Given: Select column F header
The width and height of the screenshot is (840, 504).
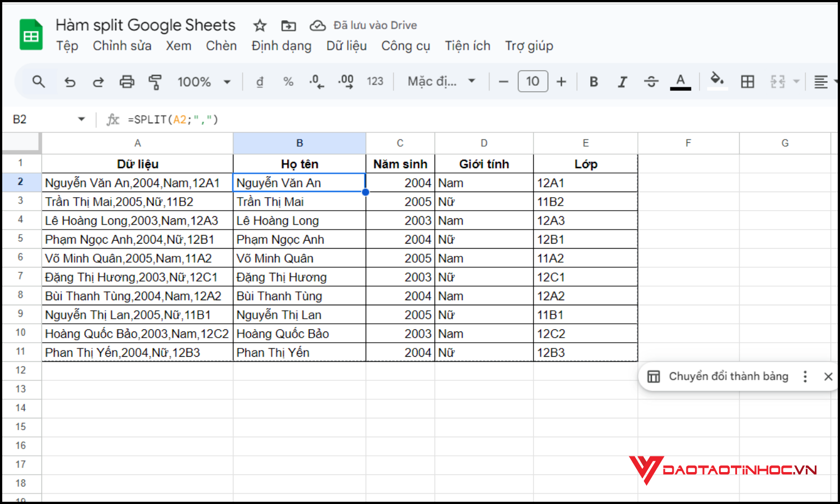Looking at the screenshot, I should 688,143.
